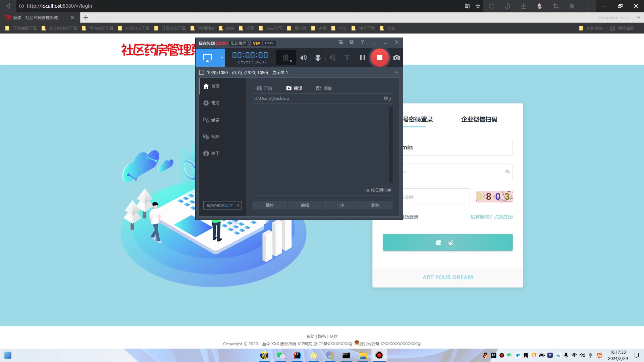
Task: Show password with the eye icon
Action: pos(507,172)
